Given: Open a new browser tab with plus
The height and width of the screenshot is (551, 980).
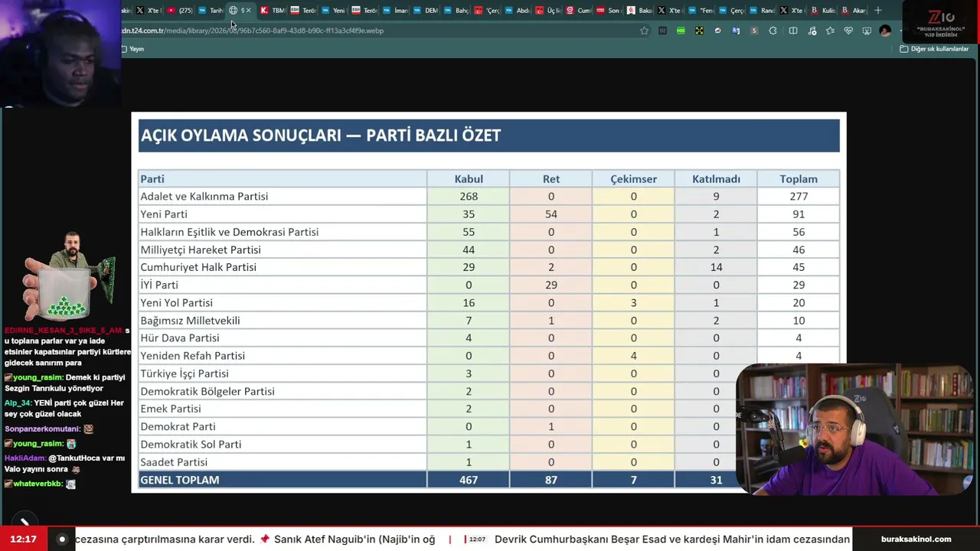Looking at the screenshot, I should [x=878, y=10].
